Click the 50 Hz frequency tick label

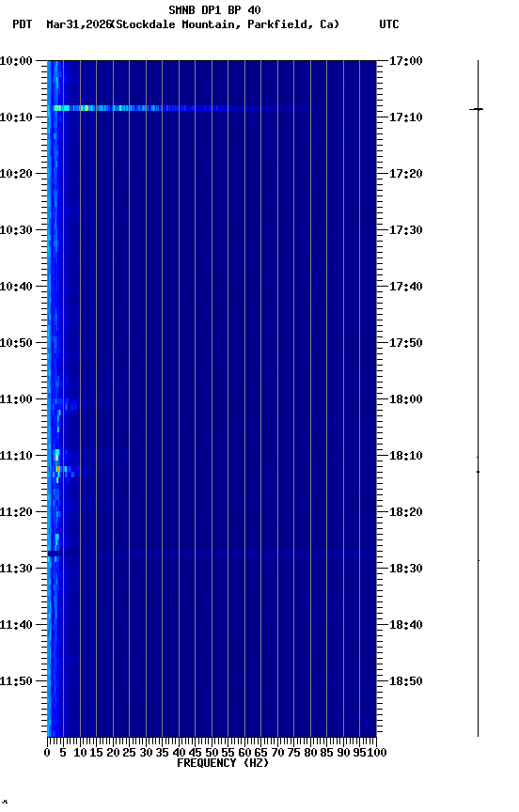tap(212, 753)
